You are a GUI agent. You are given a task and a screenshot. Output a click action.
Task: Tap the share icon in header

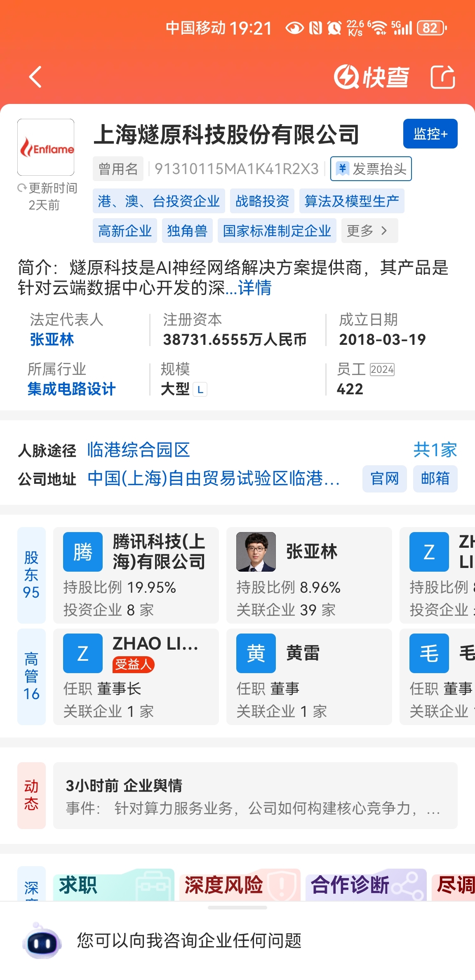[x=443, y=77]
